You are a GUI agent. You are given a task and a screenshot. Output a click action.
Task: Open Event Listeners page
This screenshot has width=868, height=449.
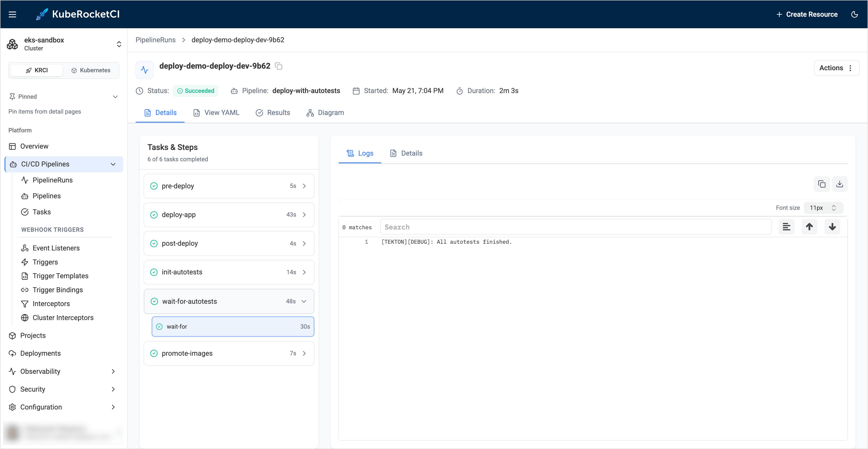[x=56, y=248]
